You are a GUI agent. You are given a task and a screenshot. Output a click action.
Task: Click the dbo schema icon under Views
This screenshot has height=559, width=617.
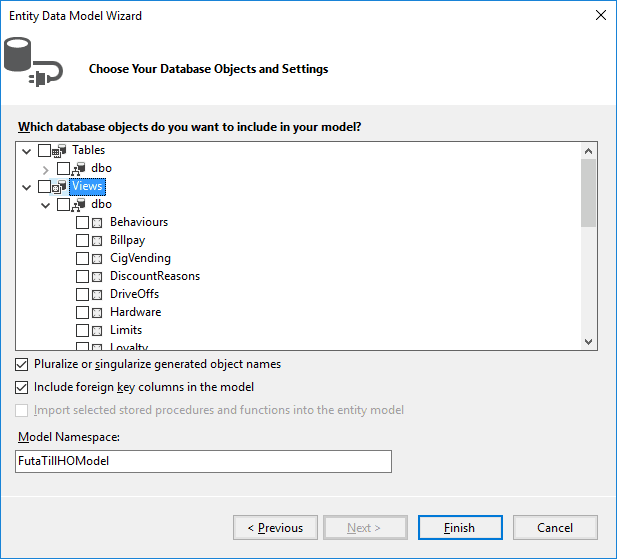pos(79,205)
